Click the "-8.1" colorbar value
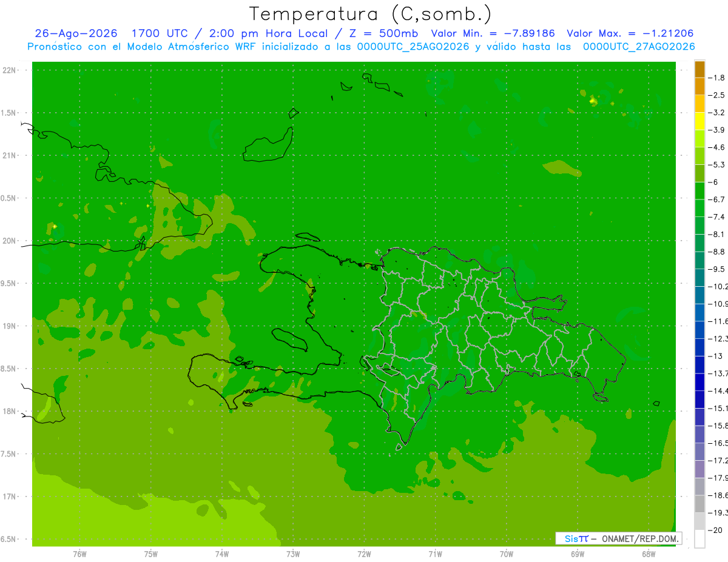Image resolution: width=728 pixels, height=562 pixels. pyautogui.click(x=716, y=234)
